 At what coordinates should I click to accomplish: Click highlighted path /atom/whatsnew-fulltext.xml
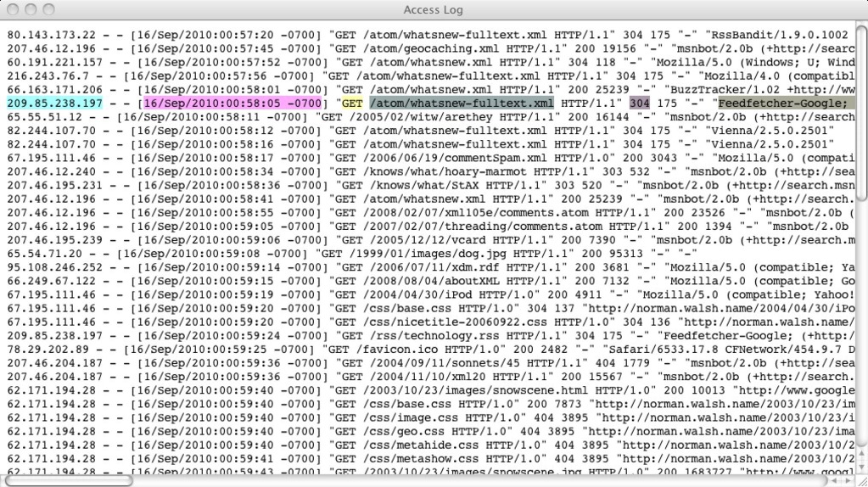tap(461, 103)
